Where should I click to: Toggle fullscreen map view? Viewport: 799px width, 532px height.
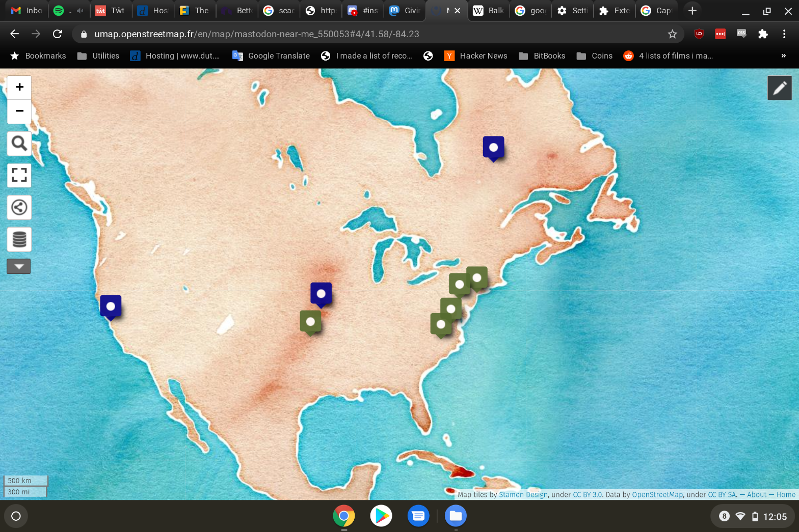pyautogui.click(x=19, y=176)
